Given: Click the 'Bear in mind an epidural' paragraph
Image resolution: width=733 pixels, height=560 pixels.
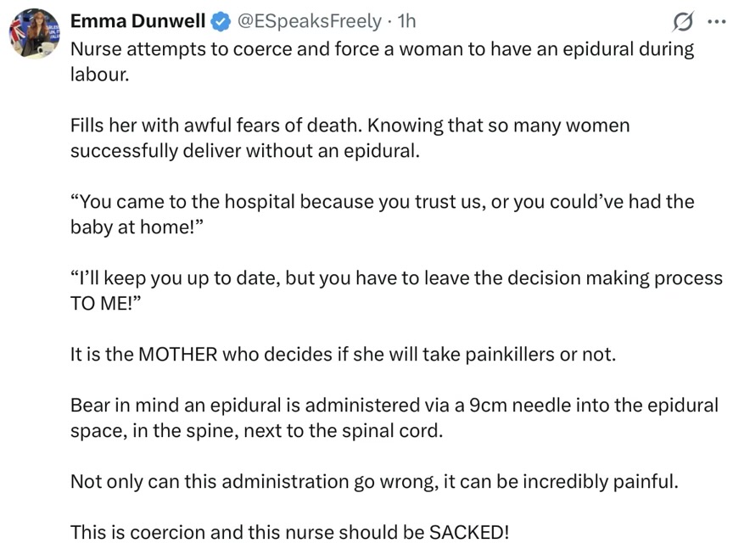Looking at the screenshot, I should [x=394, y=405].
